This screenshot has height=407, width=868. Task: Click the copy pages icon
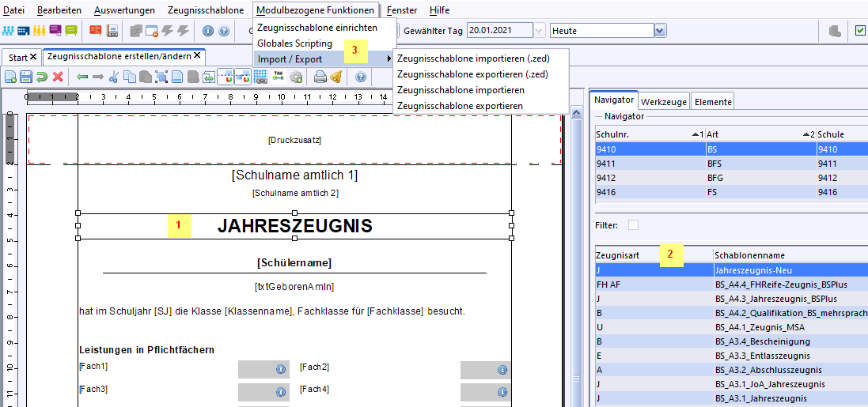[x=129, y=77]
